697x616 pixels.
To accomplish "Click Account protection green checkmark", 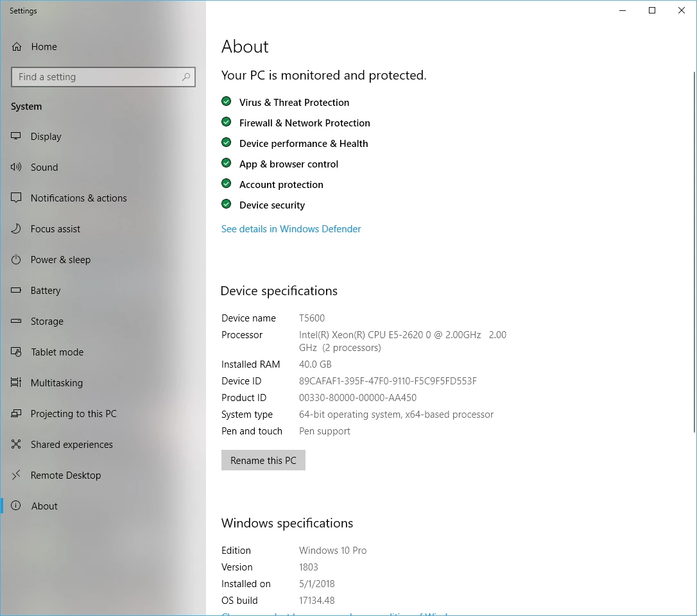I will tap(227, 184).
